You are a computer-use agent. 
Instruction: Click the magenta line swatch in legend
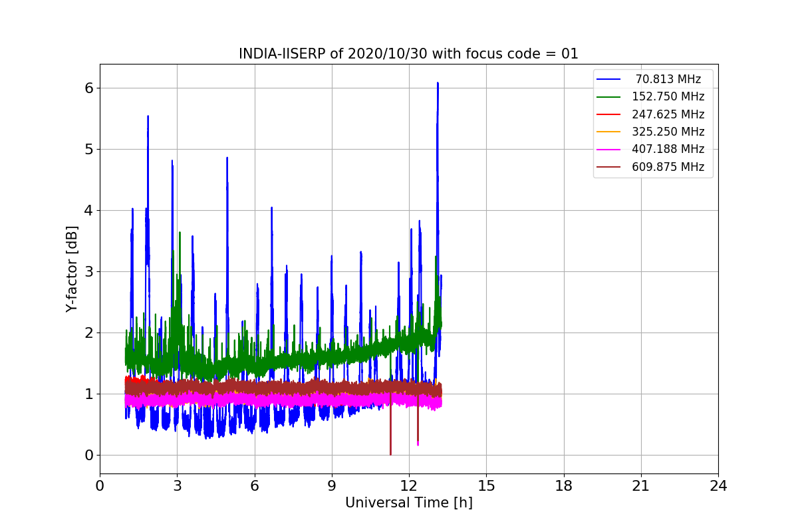(x=608, y=149)
